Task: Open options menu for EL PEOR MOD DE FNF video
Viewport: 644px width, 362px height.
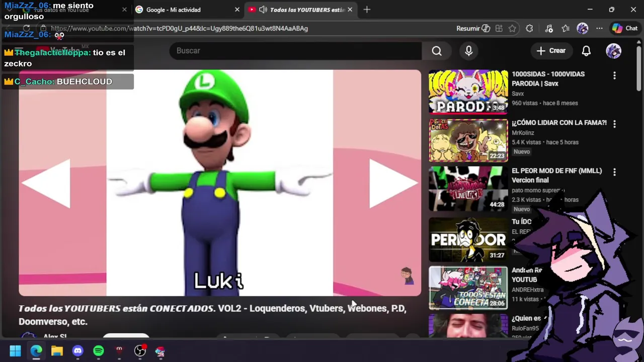Action: [614, 172]
